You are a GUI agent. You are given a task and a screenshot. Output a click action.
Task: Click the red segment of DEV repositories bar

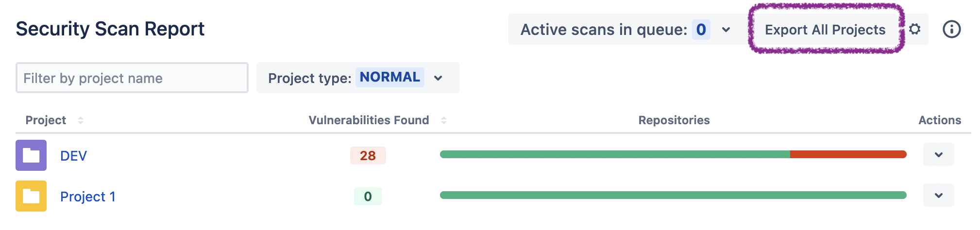(847, 154)
